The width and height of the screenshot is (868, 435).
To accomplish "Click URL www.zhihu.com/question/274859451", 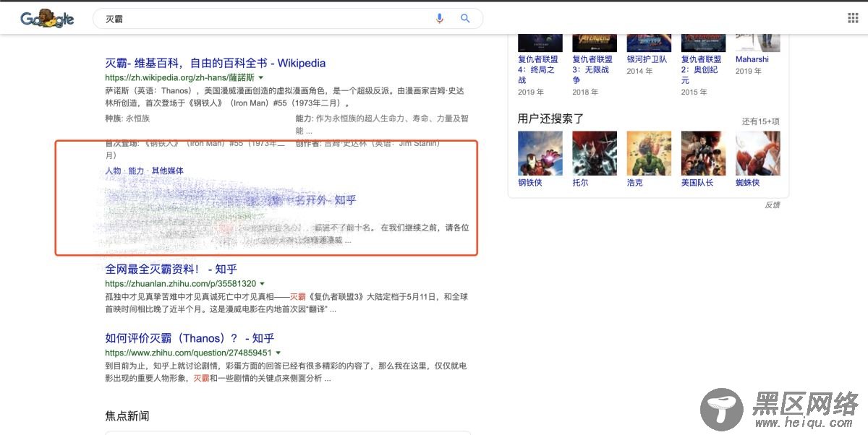I will point(188,353).
